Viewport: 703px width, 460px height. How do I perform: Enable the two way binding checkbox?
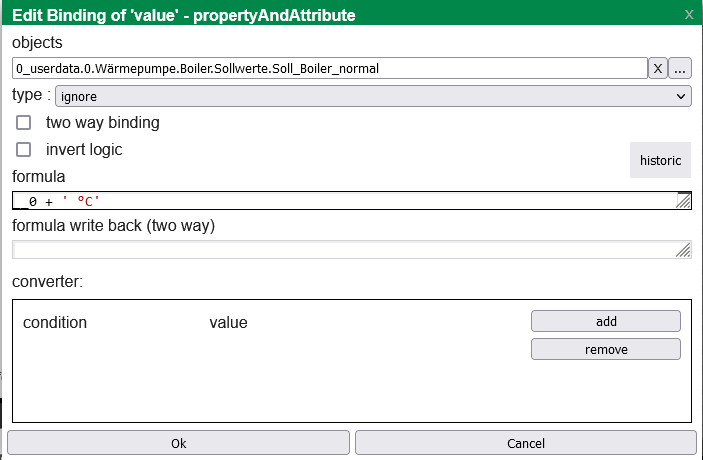pyautogui.click(x=24, y=123)
